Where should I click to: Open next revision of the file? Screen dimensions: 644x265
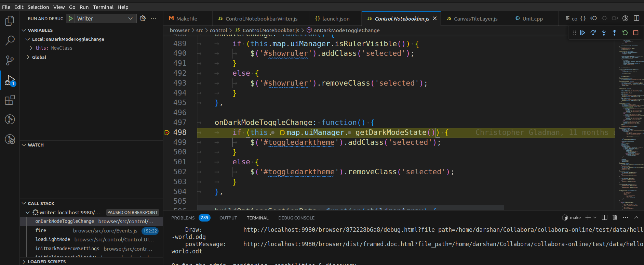click(615, 18)
